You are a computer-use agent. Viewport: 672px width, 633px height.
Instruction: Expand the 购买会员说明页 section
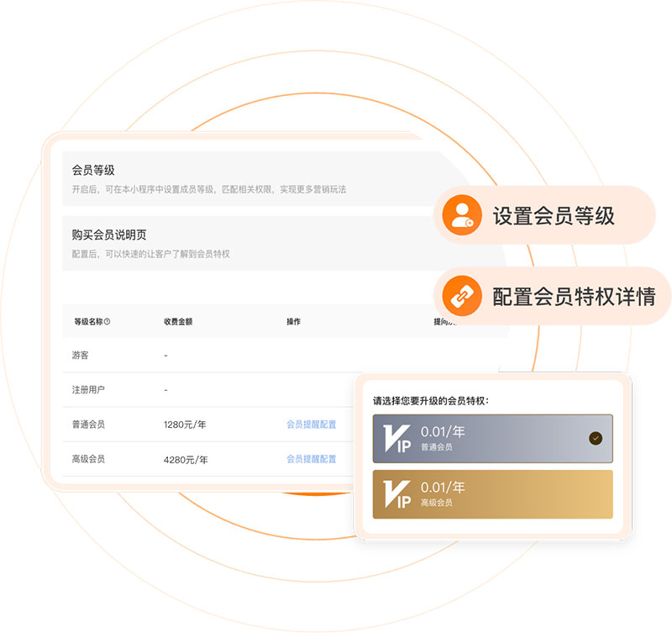[109, 235]
